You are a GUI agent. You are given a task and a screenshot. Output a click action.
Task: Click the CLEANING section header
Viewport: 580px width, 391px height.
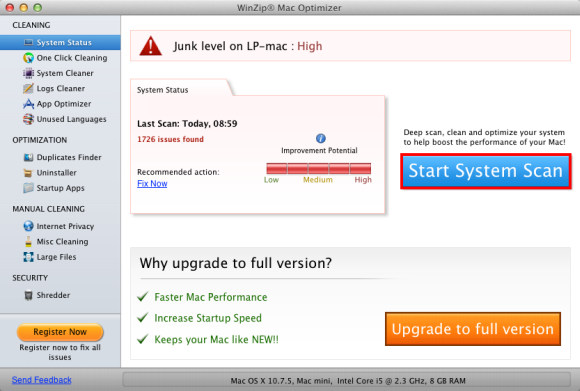[31, 25]
